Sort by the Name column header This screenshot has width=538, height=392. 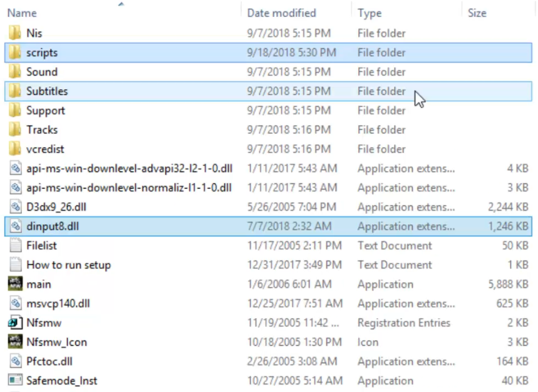22,13
